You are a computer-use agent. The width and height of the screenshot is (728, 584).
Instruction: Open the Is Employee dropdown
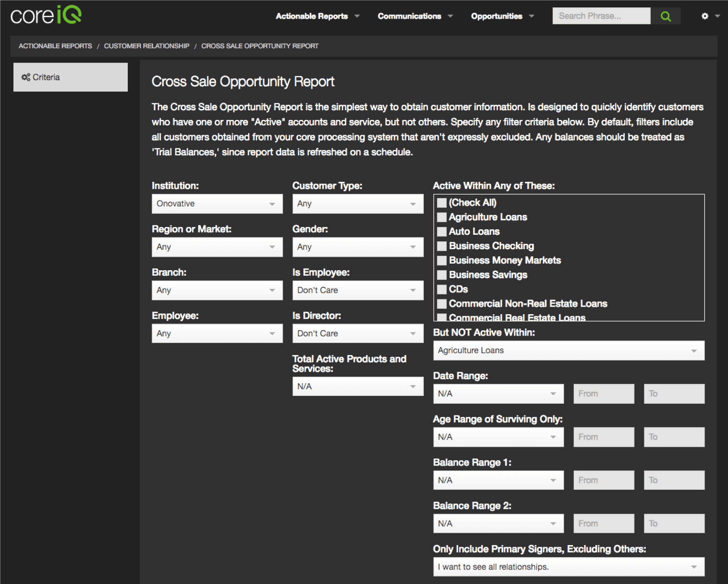pyautogui.click(x=358, y=290)
